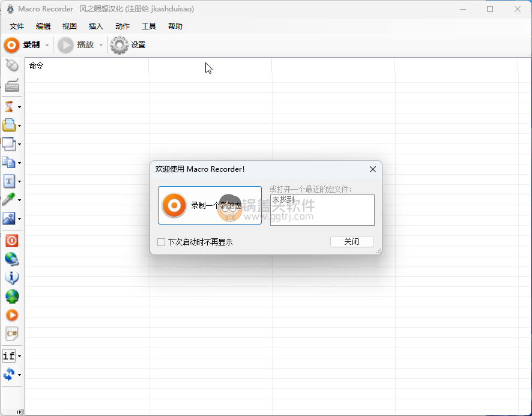Expand the window action dropdown arrow
Image resolution: width=532 pixels, height=416 pixels.
pyautogui.click(x=20, y=145)
